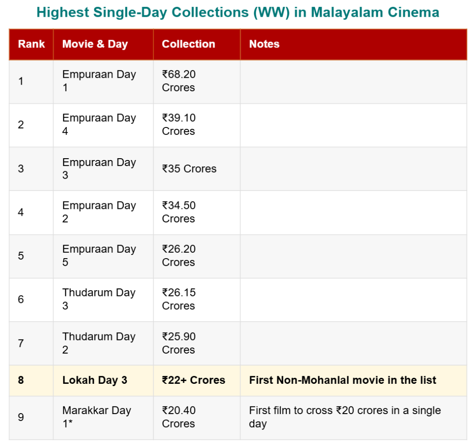
Task: Select the highlighted Lokah Day 3 cell
Action: point(95,380)
